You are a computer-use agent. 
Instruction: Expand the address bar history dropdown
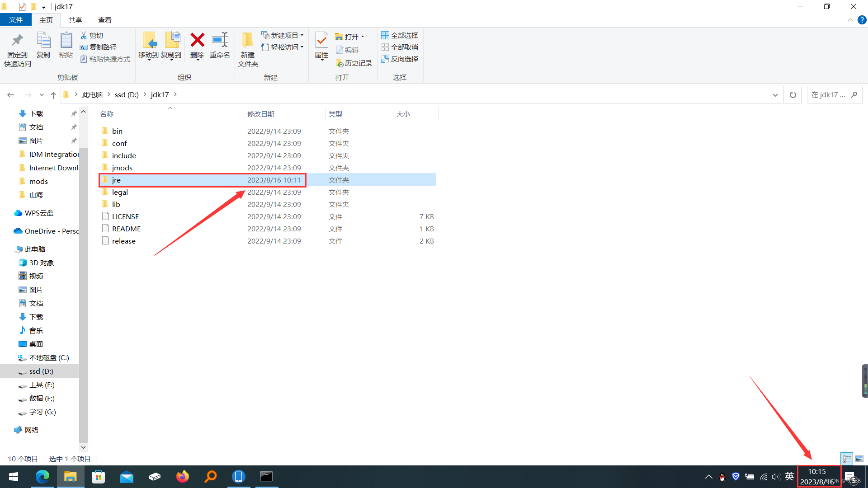click(775, 95)
